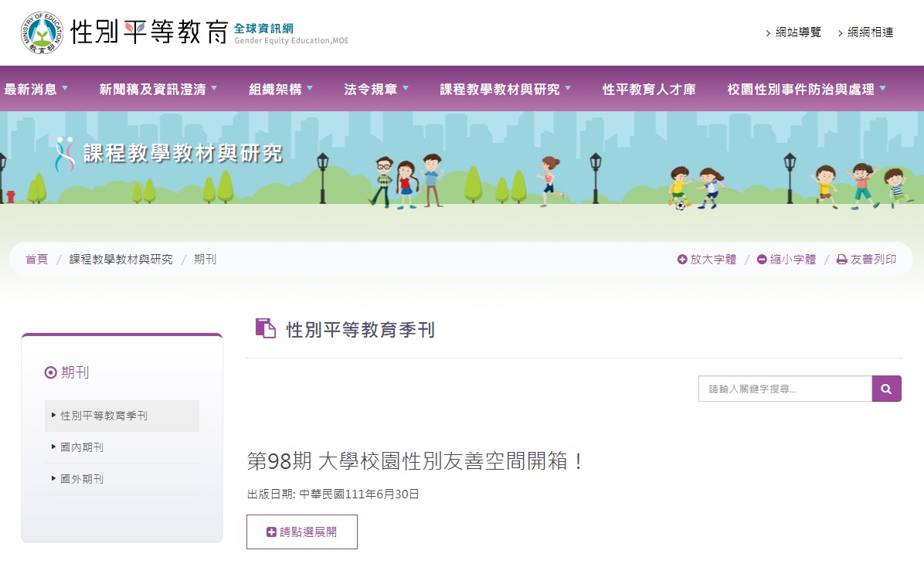Screen dimensions: 924x574
Task: Click the arrow icon before 網站導覽
Action: pos(768,33)
